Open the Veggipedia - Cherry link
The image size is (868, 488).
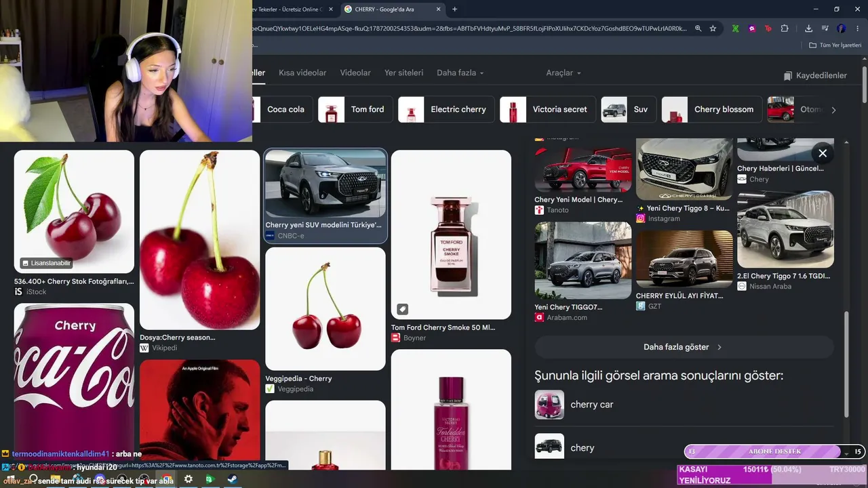click(298, 378)
